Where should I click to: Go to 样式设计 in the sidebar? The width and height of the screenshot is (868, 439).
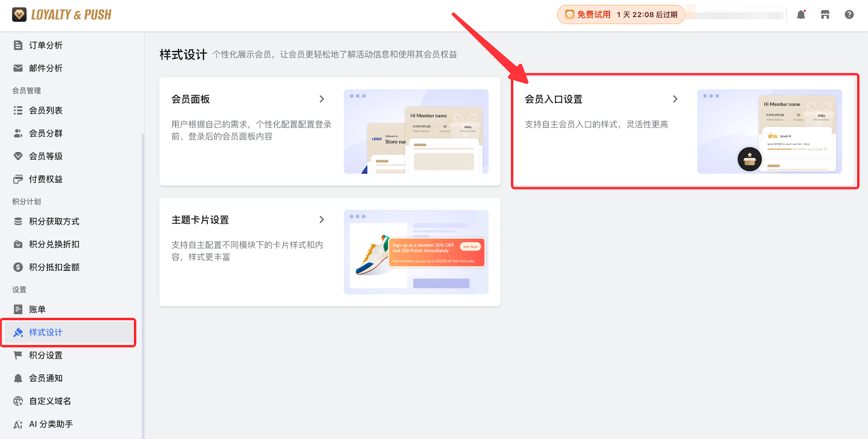coord(46,332)
